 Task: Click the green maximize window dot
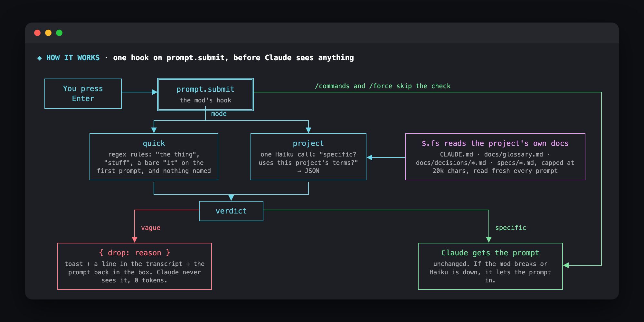[x=59, y=33]
